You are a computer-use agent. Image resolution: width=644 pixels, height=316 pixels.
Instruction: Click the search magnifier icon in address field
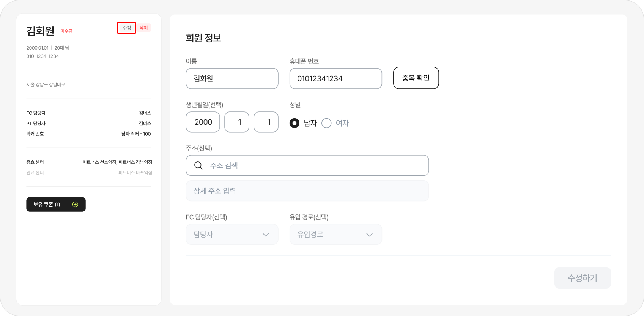(x=198, y=166)
